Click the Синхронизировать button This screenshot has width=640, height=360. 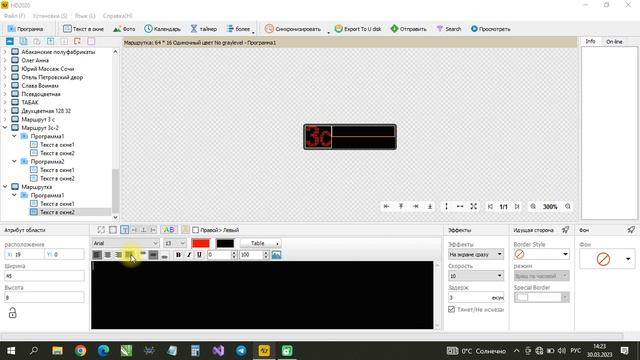[293, 29]
